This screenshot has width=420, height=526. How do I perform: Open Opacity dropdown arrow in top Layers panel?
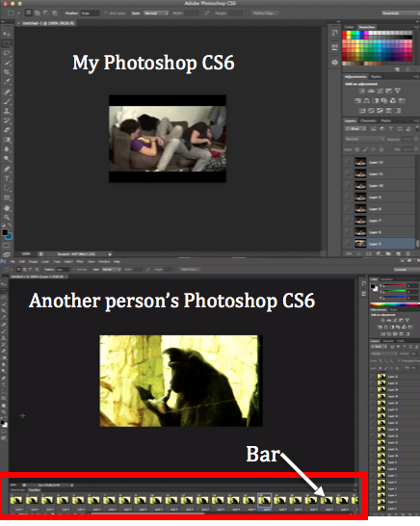[x=415, y=139]
